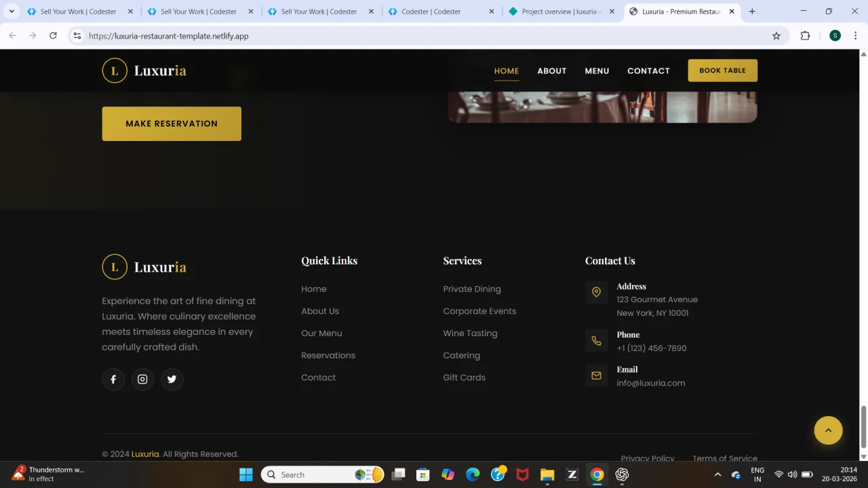Go back using the browser back arrow
This screenshot has height=488, width=868.
(12, 36)
